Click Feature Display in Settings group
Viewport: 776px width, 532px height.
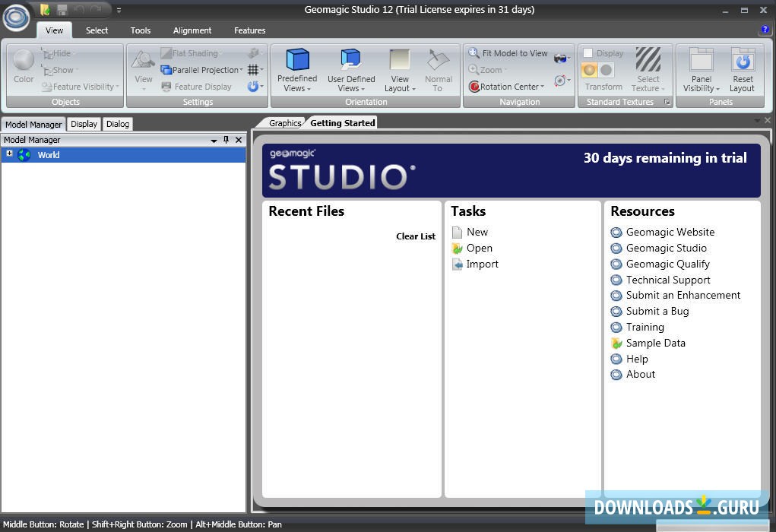click(x=197, y=87)
